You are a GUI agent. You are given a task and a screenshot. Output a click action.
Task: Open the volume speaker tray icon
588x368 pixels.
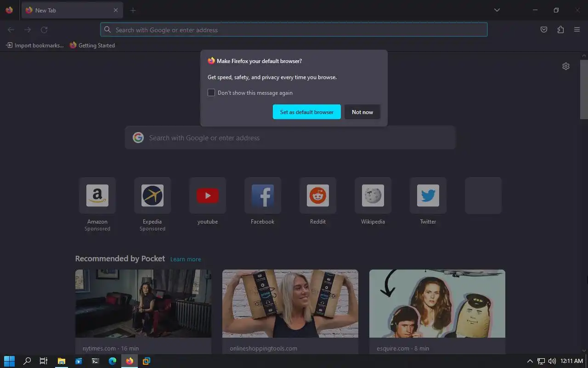(x=552, y=361)
